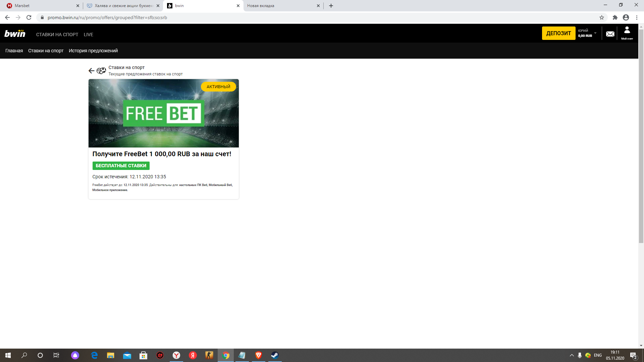Switch to the Marsbet tab
Screen dimensions: 644x362
click(41, 6)
